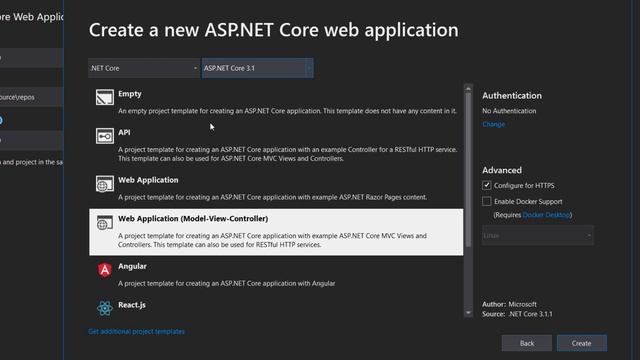640x360 pixels.
Task: Open the disabled Linux OS dropdown
Action: tap(538, 236)
